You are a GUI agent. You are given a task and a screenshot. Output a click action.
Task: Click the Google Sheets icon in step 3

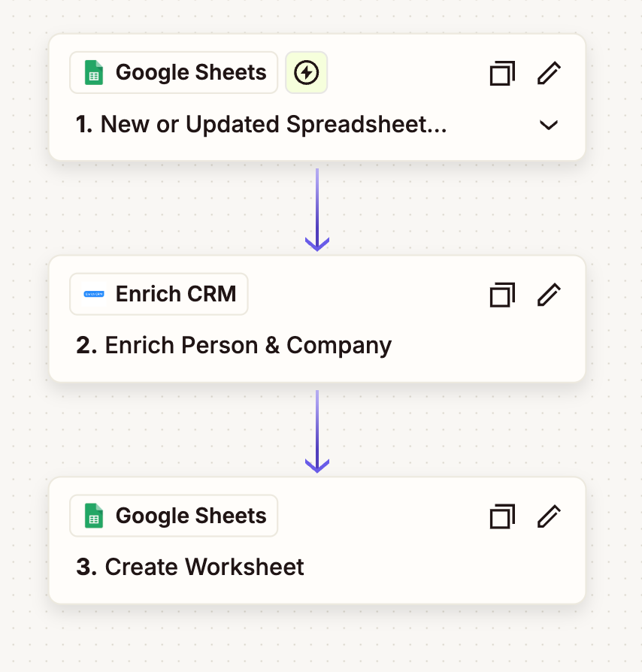coord(93,516)
